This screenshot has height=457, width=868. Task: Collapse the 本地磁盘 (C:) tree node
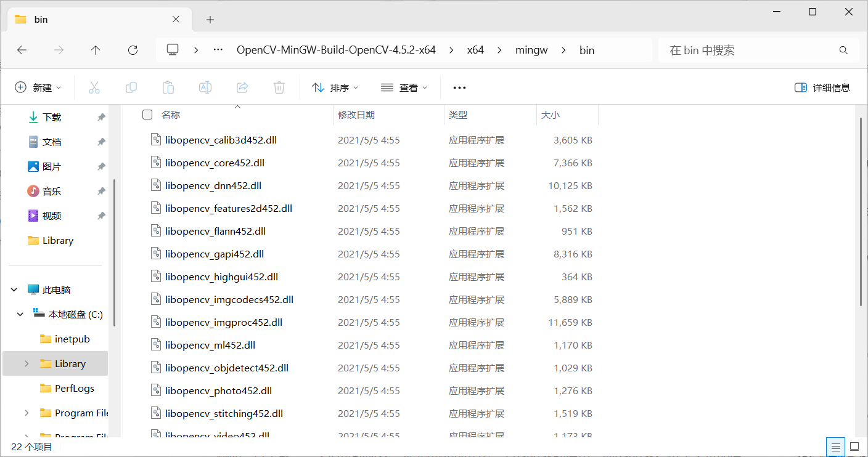point(20,313)
